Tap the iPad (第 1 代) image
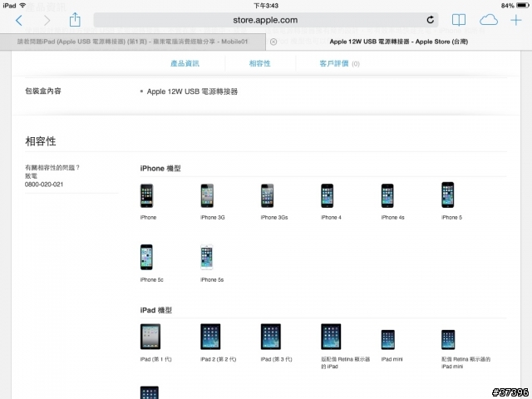The height and width of the screenshot is (399, 532). [x=150, y=337]
